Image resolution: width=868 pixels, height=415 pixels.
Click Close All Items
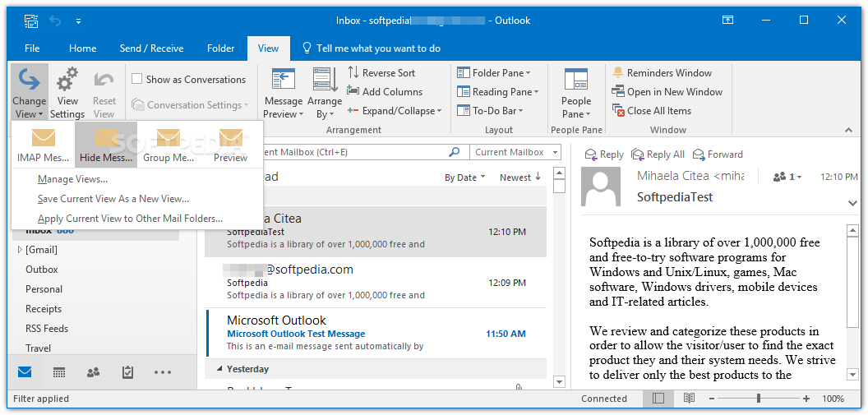[652, 111]
